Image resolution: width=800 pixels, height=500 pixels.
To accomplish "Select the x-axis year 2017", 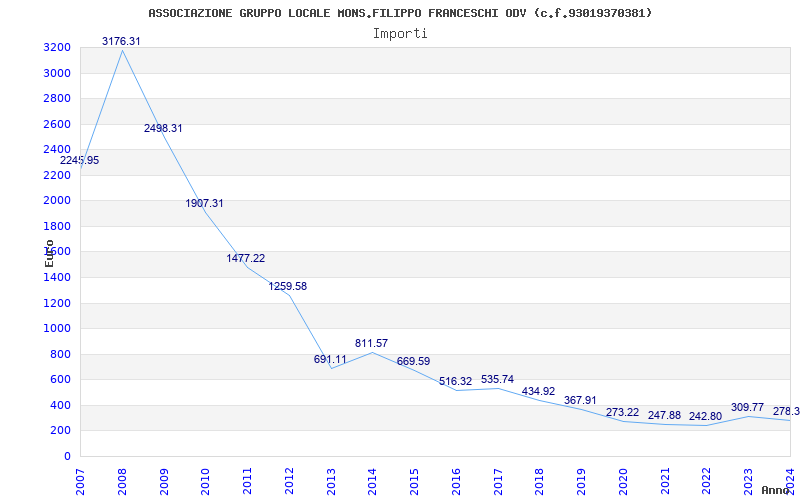I will point(498,481).
